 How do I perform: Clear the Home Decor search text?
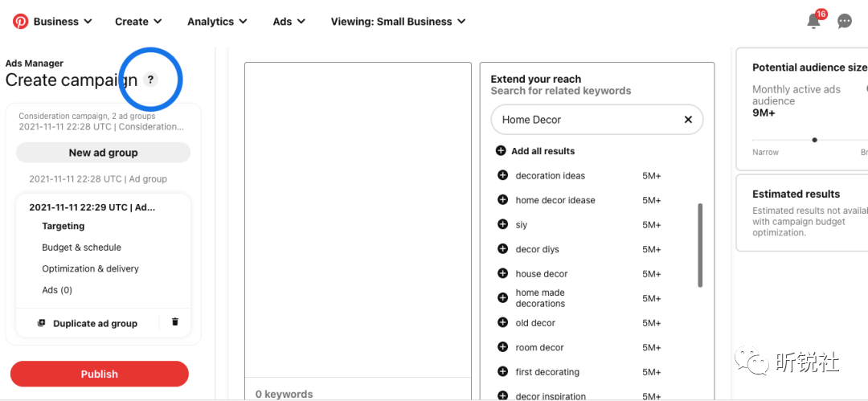pyautogui.click(x=688, y=120)
